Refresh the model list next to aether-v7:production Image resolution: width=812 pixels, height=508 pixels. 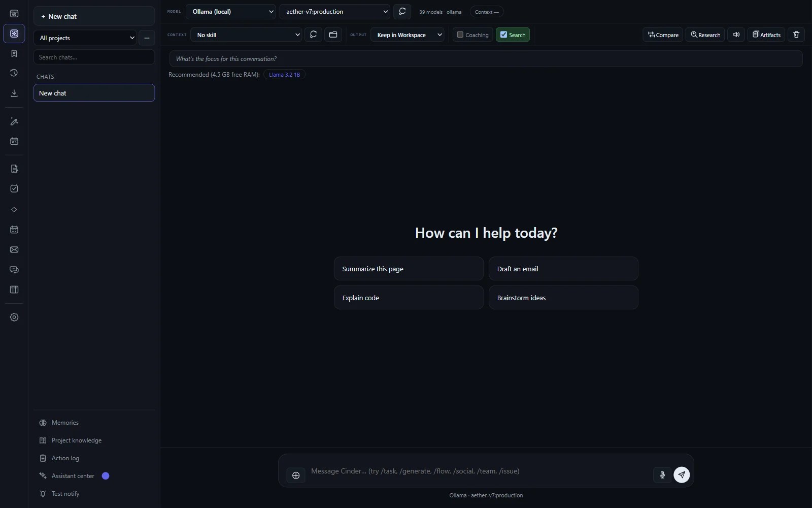tap(402, 11)
